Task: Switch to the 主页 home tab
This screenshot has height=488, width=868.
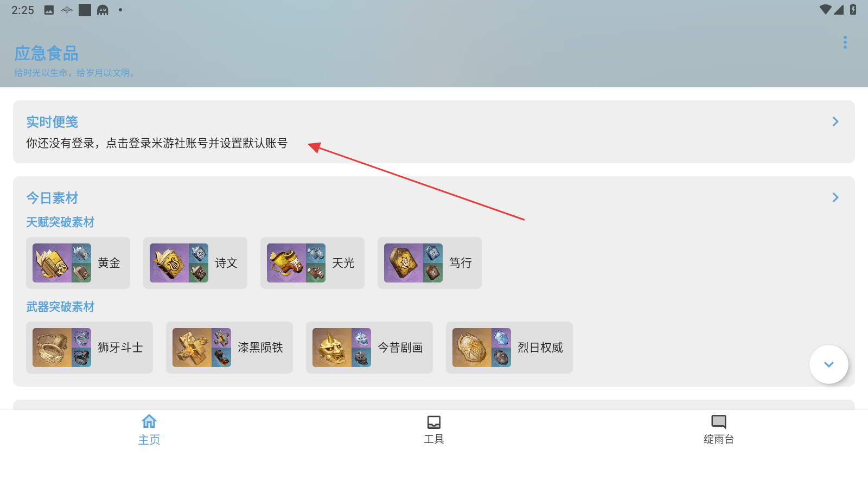Action: (x=149, y=429)
